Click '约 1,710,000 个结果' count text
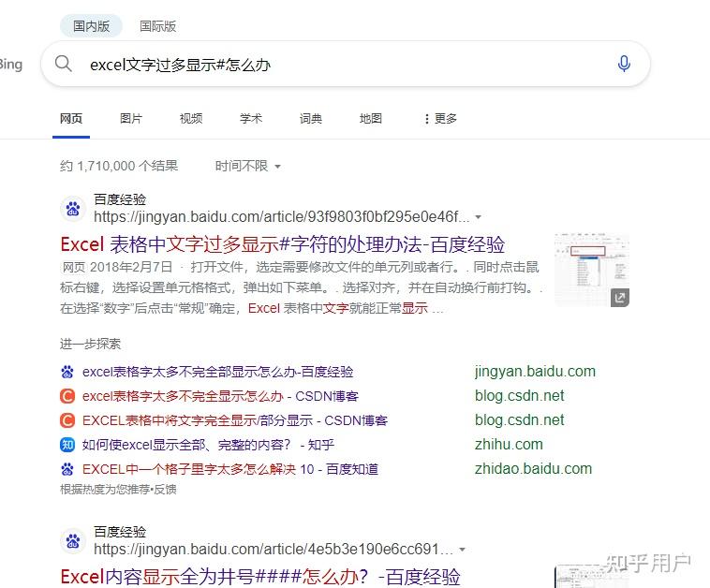 click(x=119, y=166)
